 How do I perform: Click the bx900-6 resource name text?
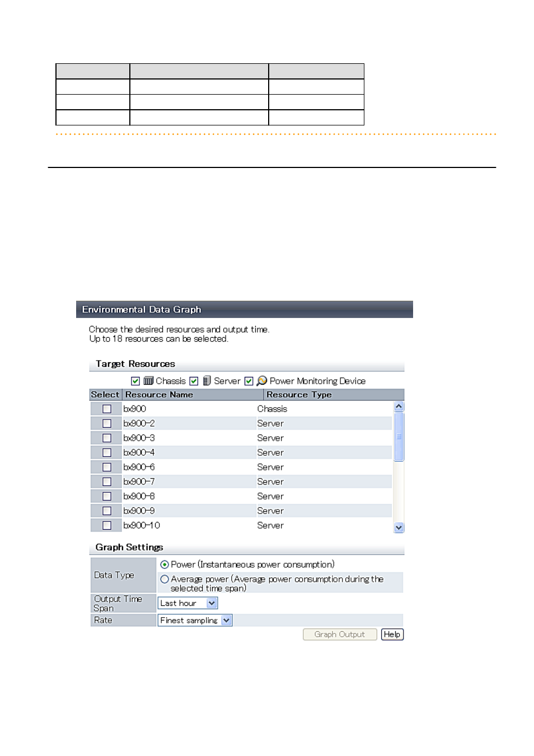coord(139,467)
